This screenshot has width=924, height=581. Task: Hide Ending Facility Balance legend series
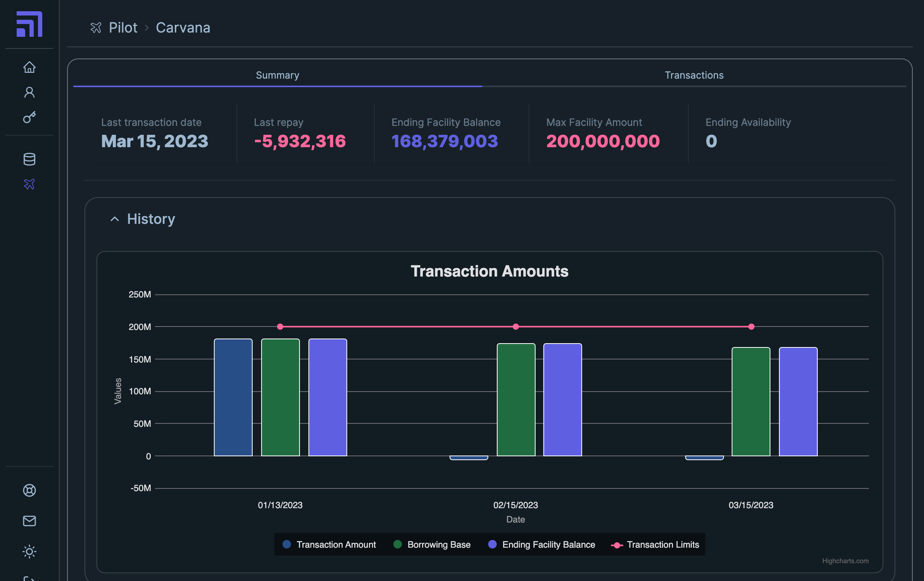[548, 545]
